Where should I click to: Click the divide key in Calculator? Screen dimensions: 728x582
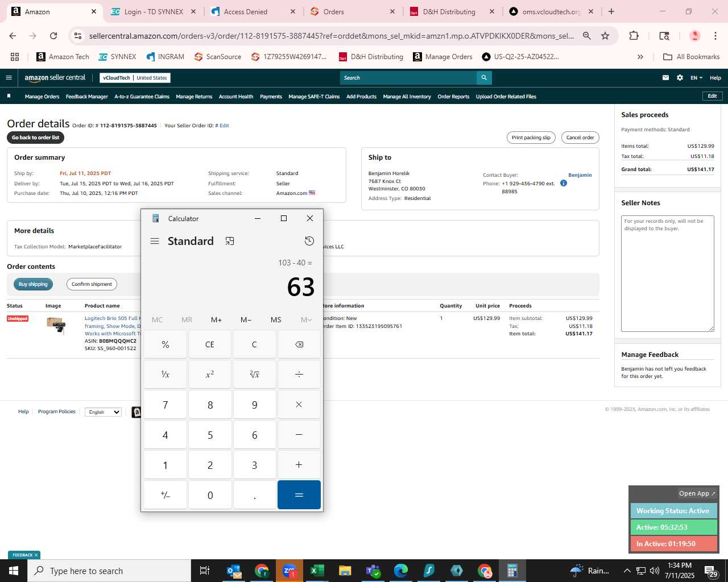point(299,375)
